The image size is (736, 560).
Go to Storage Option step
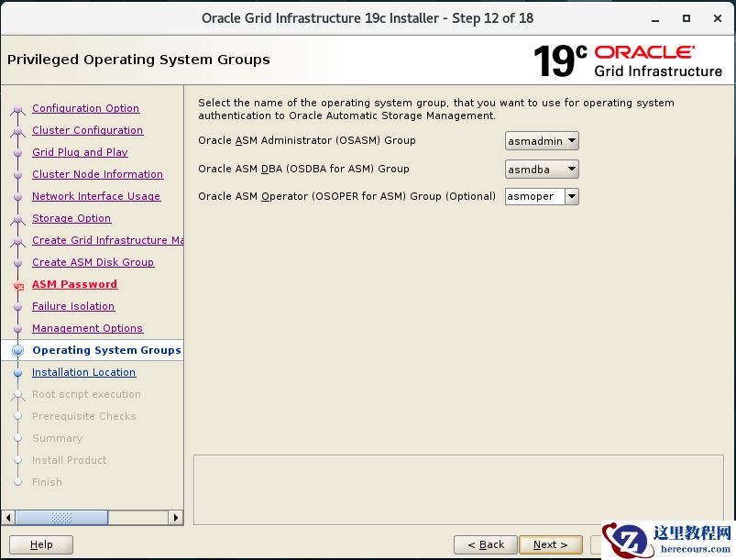tap(71, 218)
